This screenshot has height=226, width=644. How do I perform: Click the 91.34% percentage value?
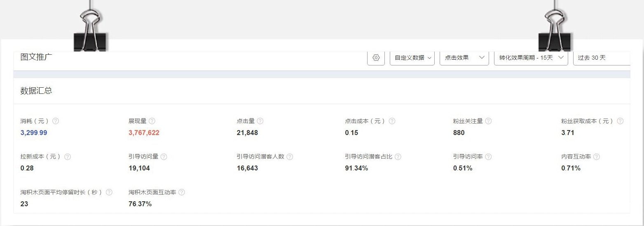(356, 168)
